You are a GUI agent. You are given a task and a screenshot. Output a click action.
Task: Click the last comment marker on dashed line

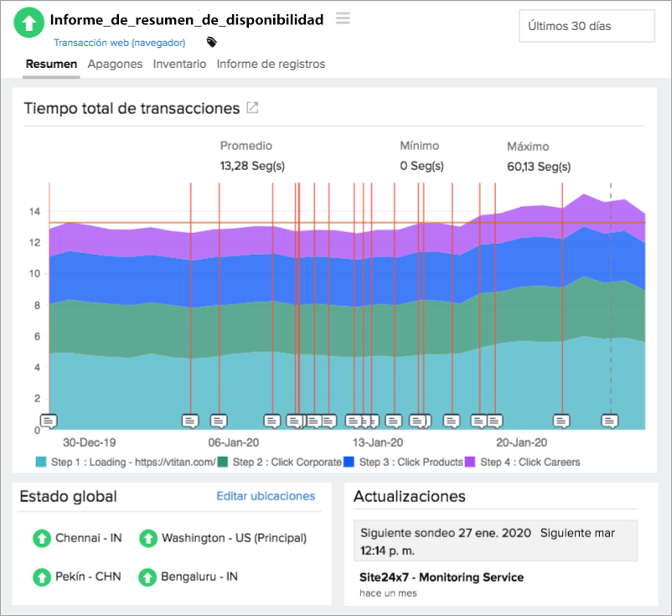(x=610, y=422)
